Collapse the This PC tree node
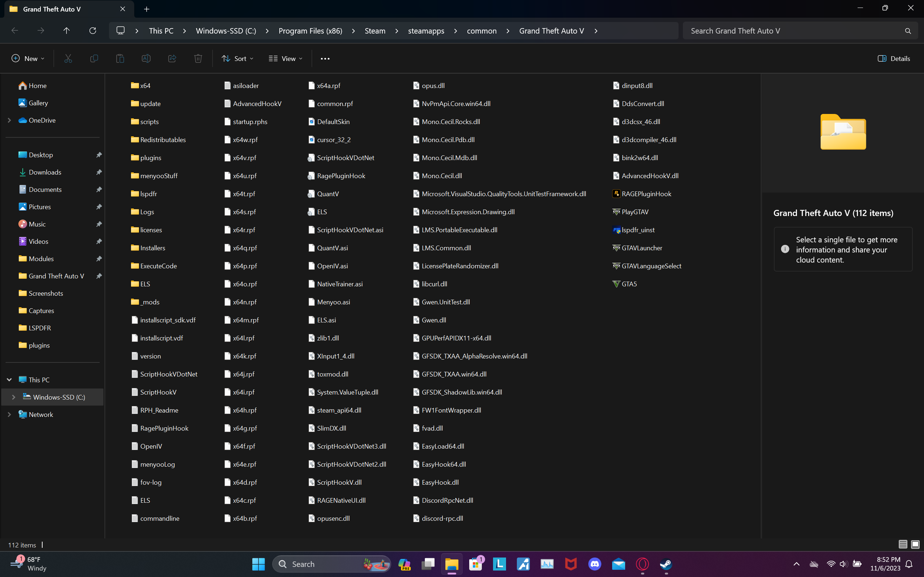This screenshot has width=924, height=577. [9, 380]
